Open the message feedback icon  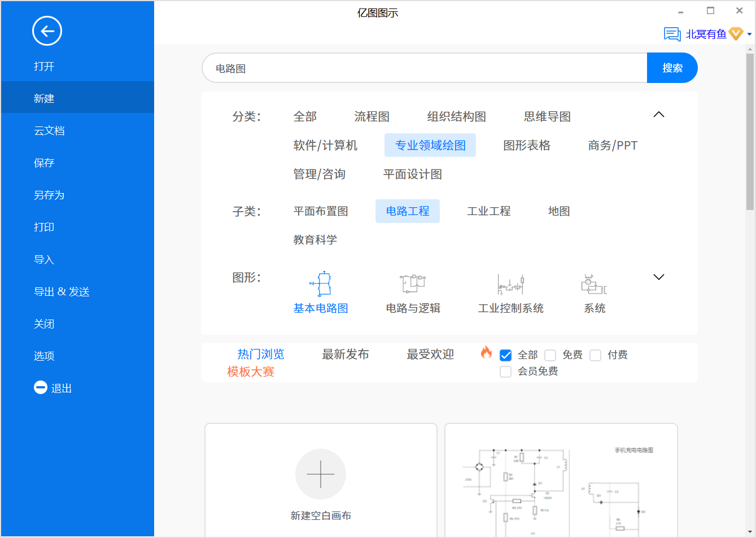pyautogui.click(x=672, y=34)
